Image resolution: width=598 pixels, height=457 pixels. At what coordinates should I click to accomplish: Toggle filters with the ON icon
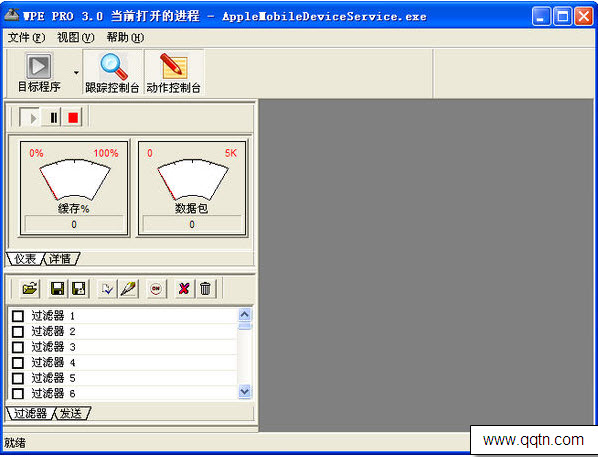pyautogui.click(x=156, y=288)
